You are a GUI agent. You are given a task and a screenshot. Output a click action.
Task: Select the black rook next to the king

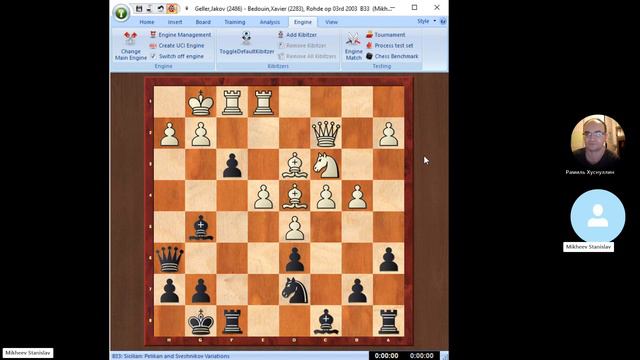pyautogui.click(x=232, y=322)
